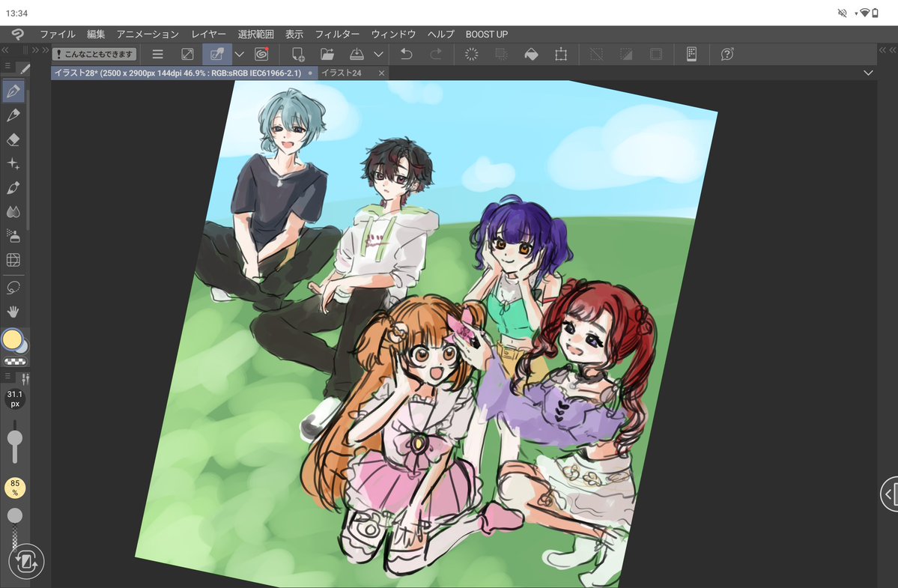The width and height of the screenshot is (898, 588).
Task: Close the イラスト24 tab
Action: 381,73
